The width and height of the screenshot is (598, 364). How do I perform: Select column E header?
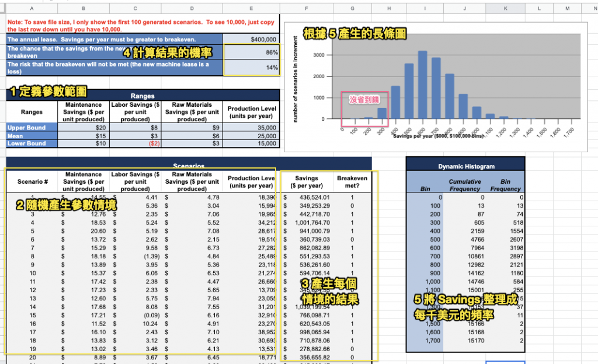(x=251, y=8)
